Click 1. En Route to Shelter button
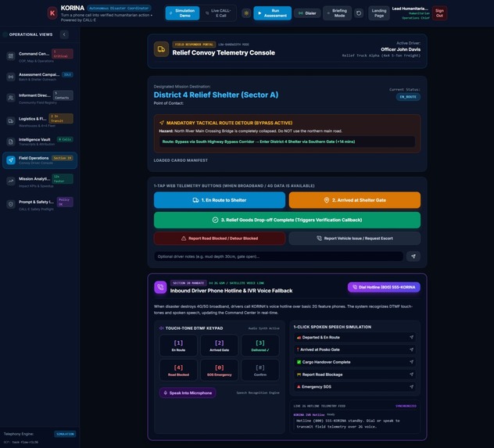Screen dimensions: 494x448 tap(220, 200)
